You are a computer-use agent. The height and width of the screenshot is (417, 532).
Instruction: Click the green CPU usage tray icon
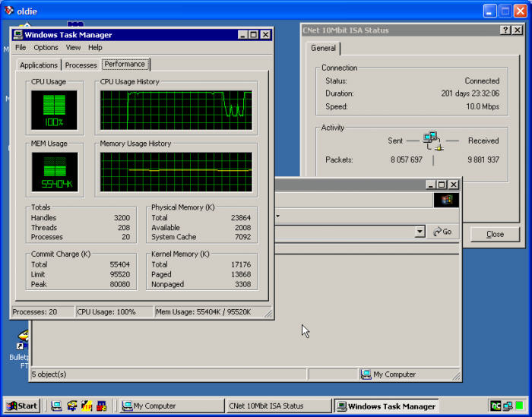coord(519,406)
